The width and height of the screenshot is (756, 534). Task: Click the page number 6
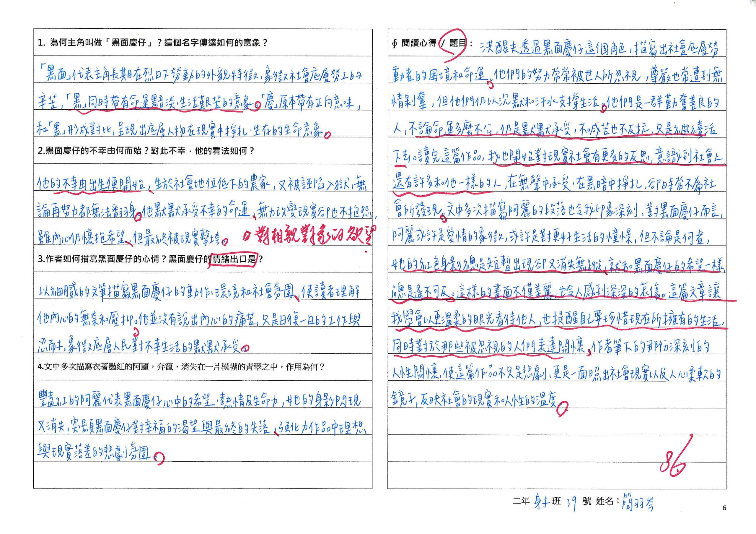click(x=724, y=508)
